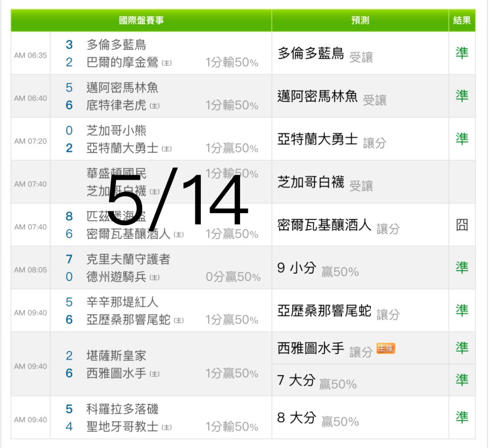Viewport: 494px width, 448px height.
Task: Click the 國際盤賽事 column header
Action: point(141,21)
